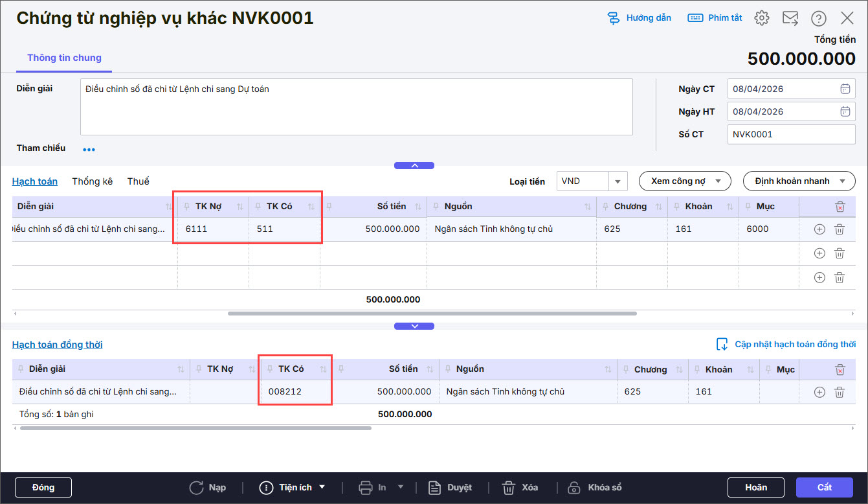Screen dimensions: 868x504
Task: Delete the Hạch toán đồng thời row
Action: 840,392
